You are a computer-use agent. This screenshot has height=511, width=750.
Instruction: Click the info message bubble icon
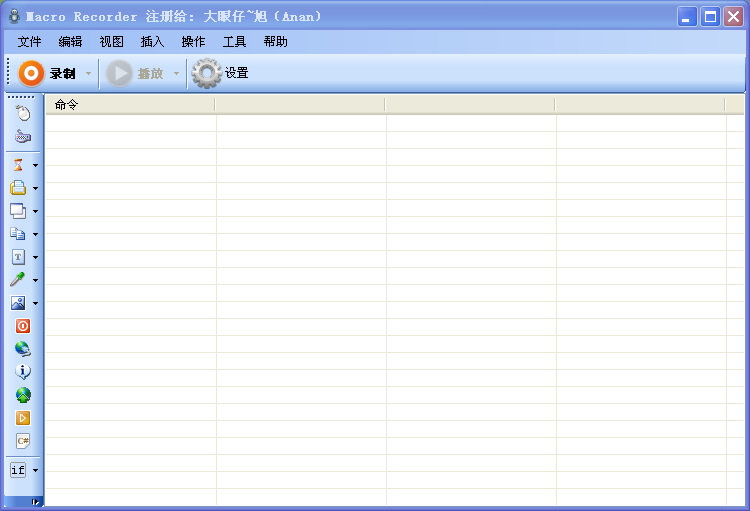[22, 372]
